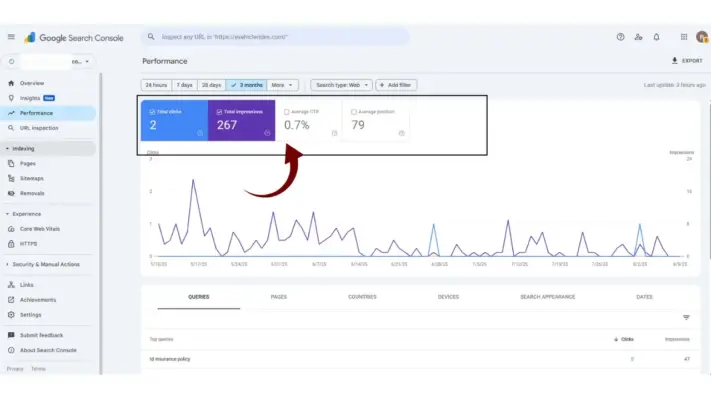Click the About Search Console info icon
Viewport: 711px width, 400px height.
pos(11,350)
